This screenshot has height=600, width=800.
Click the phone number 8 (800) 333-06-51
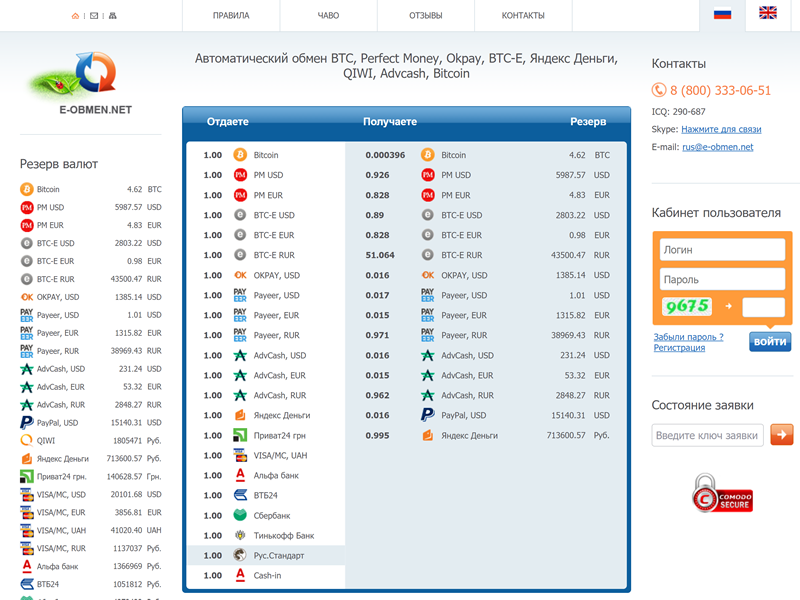[720, 90]
